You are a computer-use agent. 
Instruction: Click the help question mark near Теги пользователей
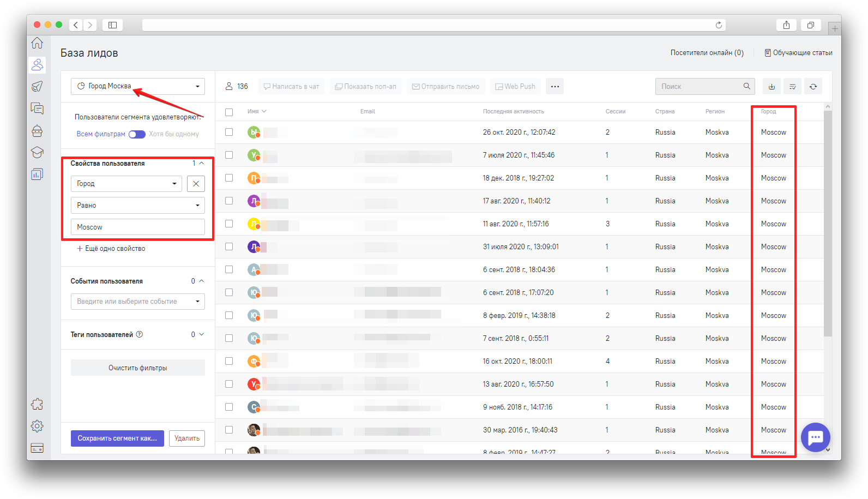tap(140, 334)
